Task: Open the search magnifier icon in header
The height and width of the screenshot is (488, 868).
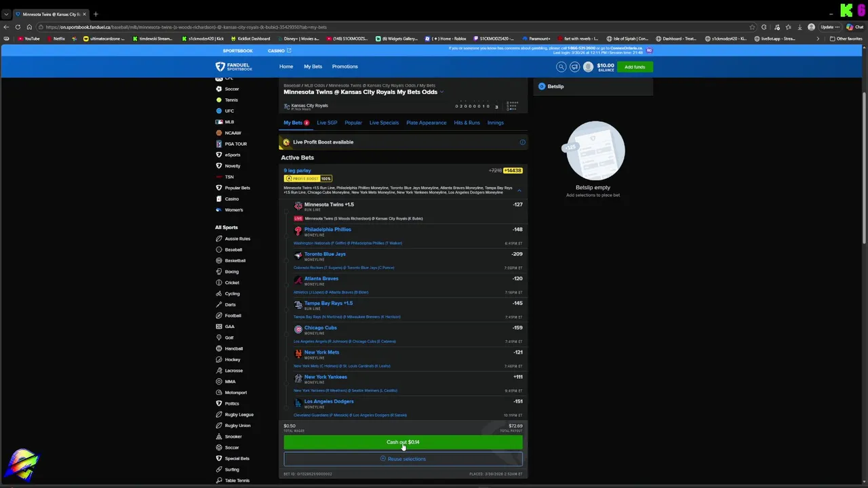Action: (561, 66)
